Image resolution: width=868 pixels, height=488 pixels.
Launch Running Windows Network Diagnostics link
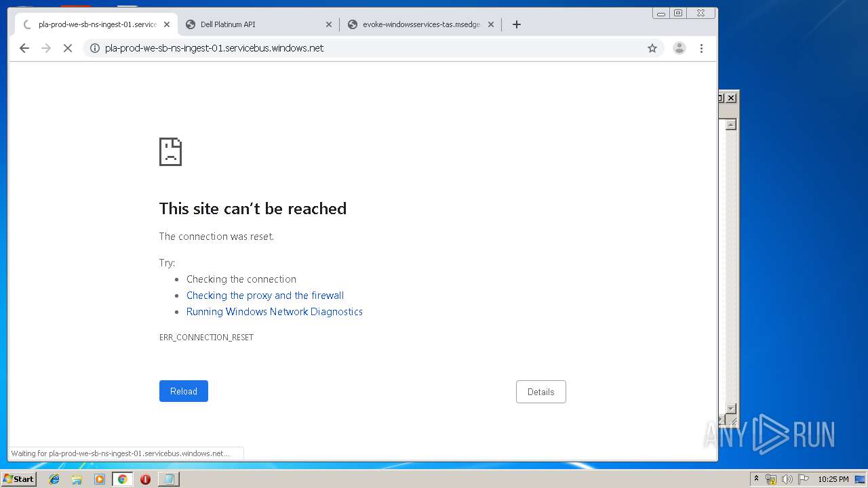pyautogui.click(x=275, y=312)
